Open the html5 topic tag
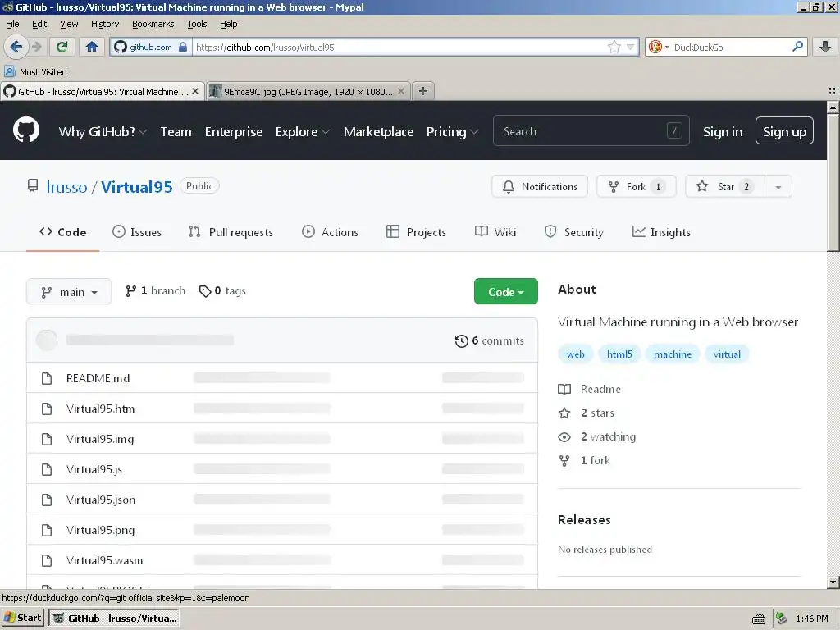 click(619, 354)
